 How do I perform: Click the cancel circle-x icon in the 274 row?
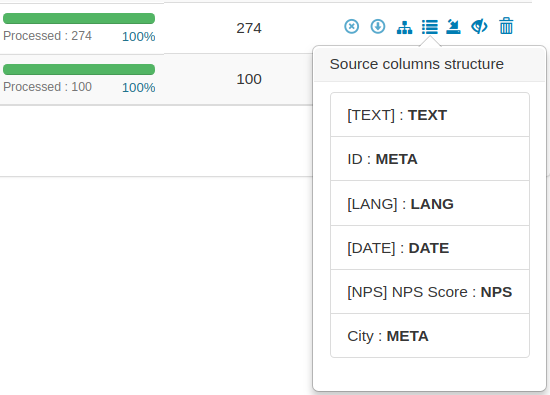tap(351, 27)
